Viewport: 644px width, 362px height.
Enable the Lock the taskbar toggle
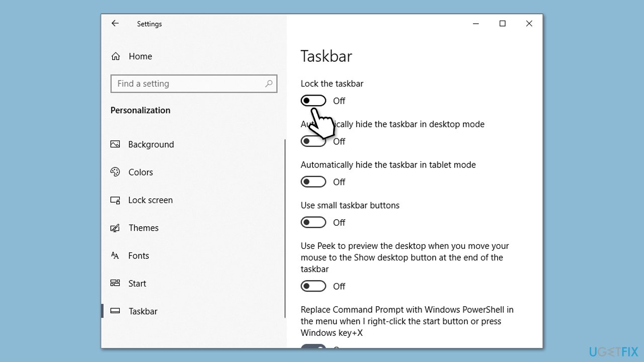pyautogui.click(x=313, y=101)
